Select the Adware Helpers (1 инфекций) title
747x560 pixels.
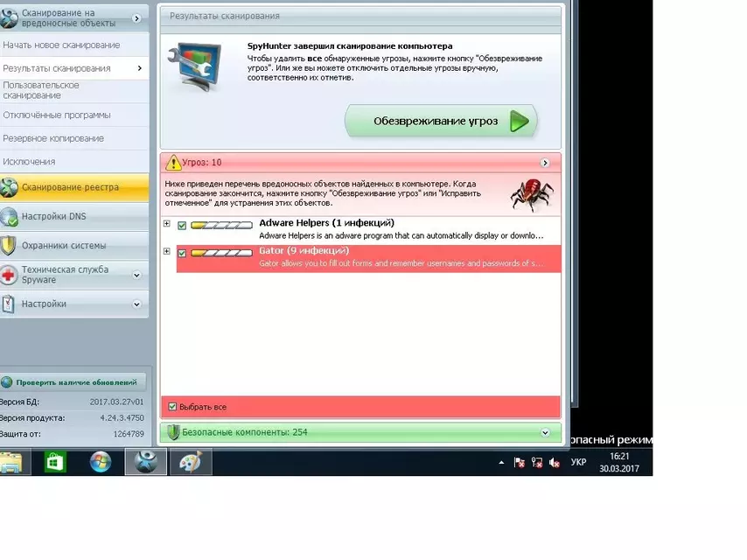[327, 222]
